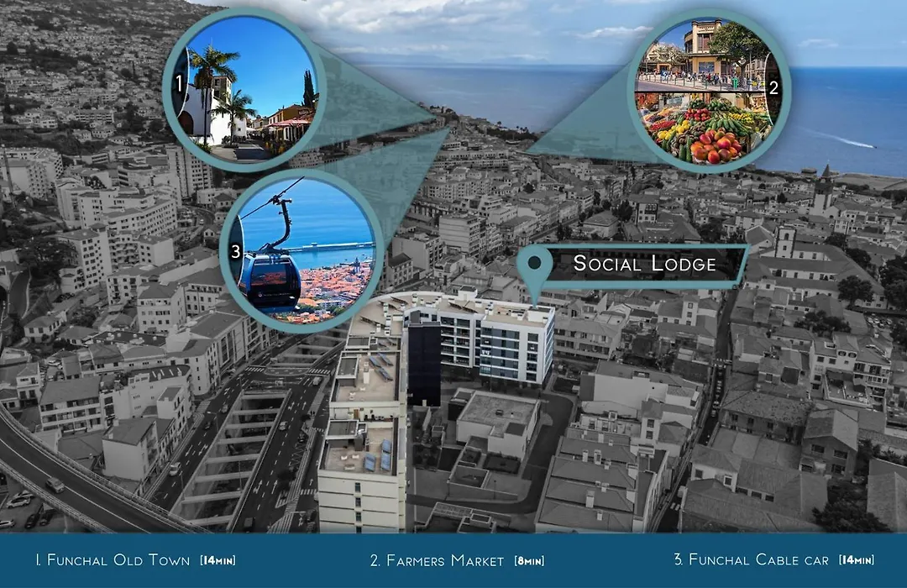The width and height of the screenshot is (907, 588).
Task: Click the 14min badge beside Old Town
Action: pyautogui.click(x=218, y=560)
